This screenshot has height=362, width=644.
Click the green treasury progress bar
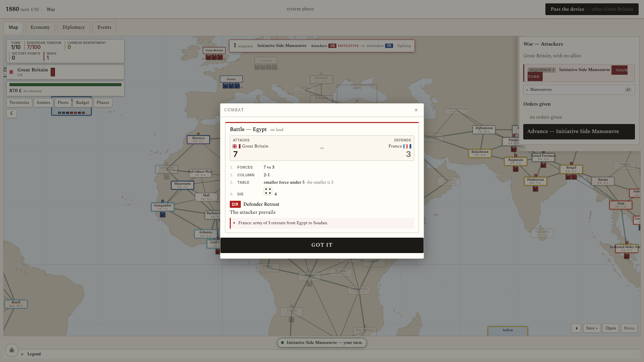[x=65, y=85]
